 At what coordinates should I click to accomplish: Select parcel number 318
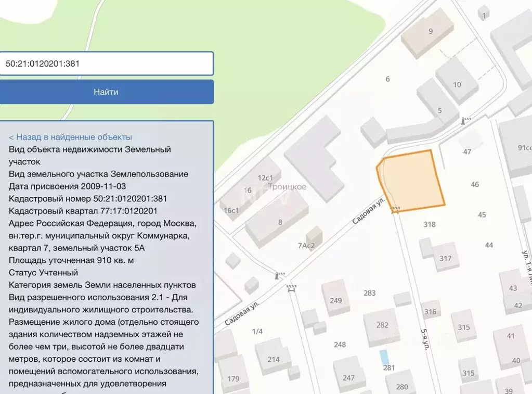(x=429, y=224)
